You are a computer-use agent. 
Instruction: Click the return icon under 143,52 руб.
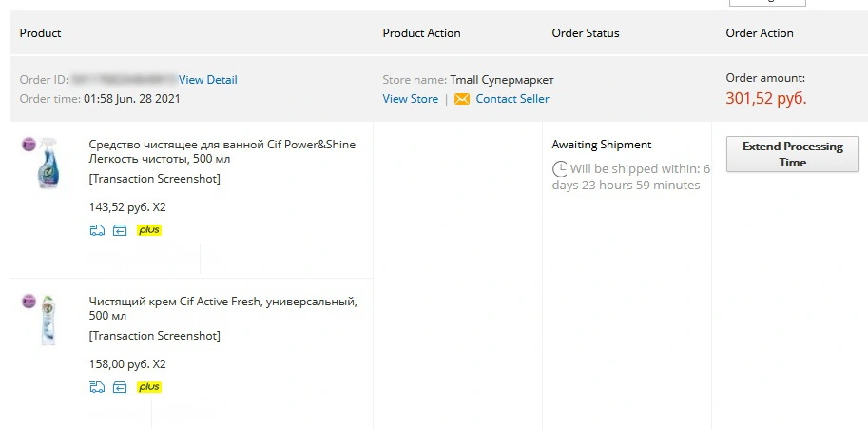(x=120, y=230)
